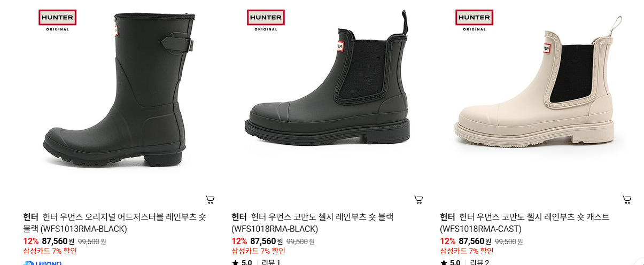Click Hunter logo above the tall black boot
This screenshot has height=265, width=644.
pos(57,20)
